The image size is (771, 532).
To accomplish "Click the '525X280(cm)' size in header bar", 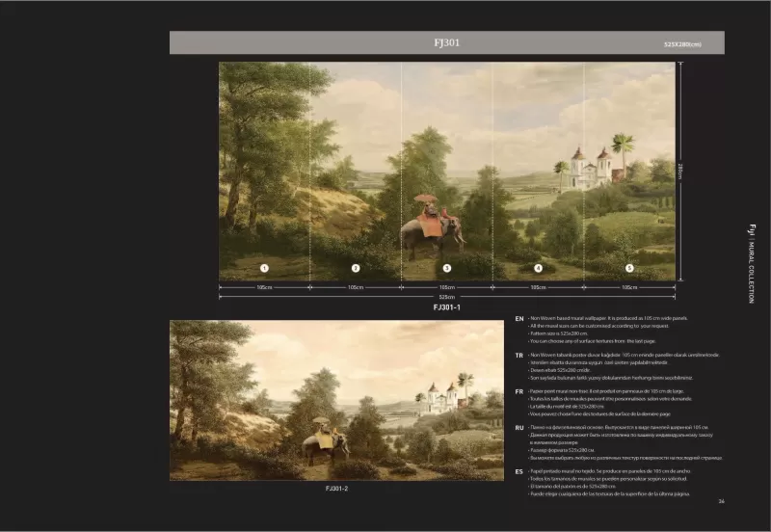I will point(682,44).
